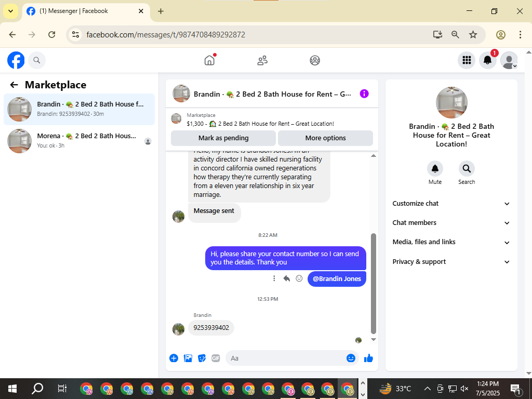Screen dimensions: 532x399
Task: Expand Privacy & support section
Action: pyautogui.click(x=451, y=262)
